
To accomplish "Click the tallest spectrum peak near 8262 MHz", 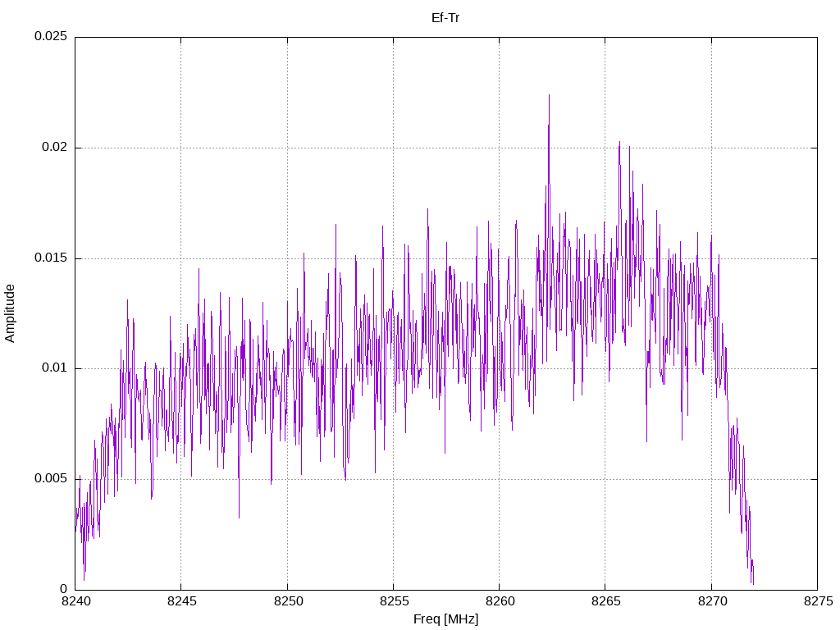I will pos(549,97).
